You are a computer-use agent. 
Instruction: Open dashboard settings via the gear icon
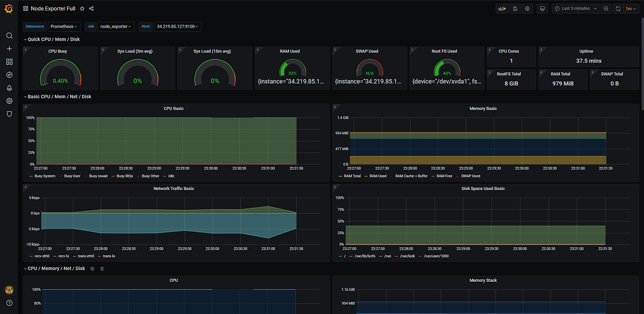527,9
